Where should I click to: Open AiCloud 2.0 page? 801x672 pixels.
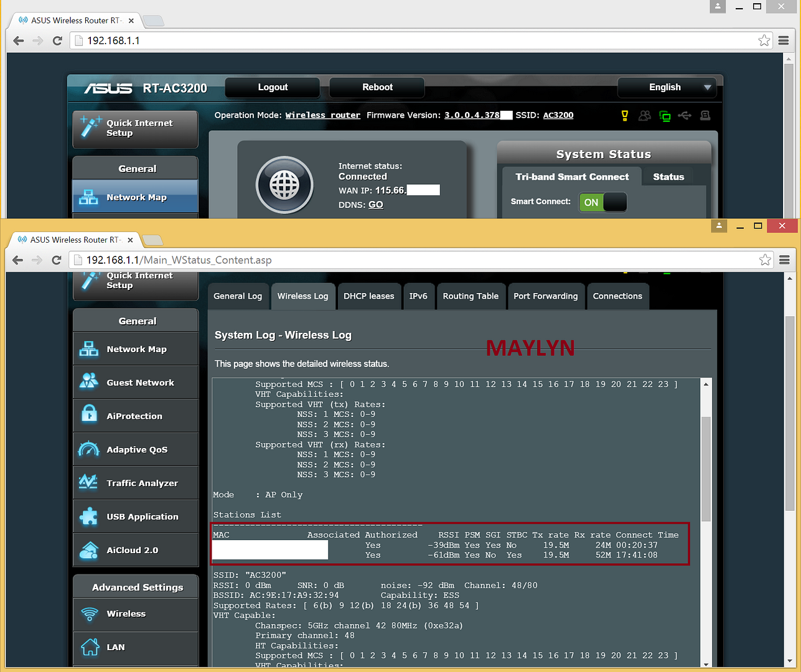click(x=136, y=551)
